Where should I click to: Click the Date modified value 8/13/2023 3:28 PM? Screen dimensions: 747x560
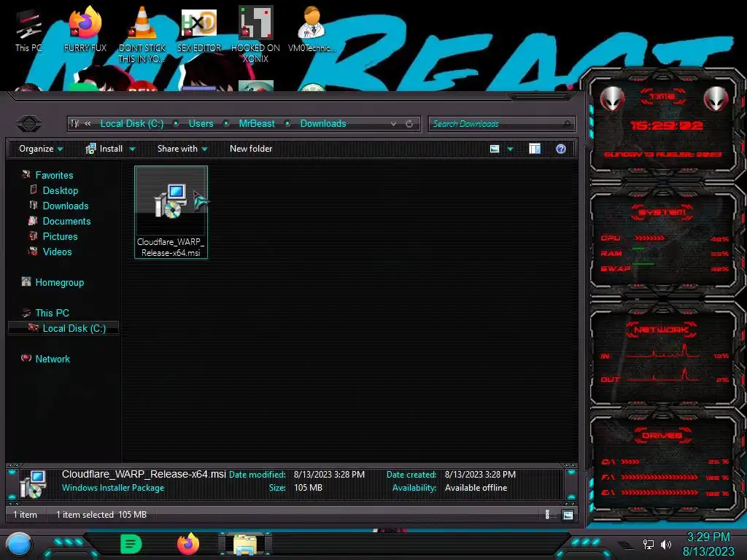(329, 474)
